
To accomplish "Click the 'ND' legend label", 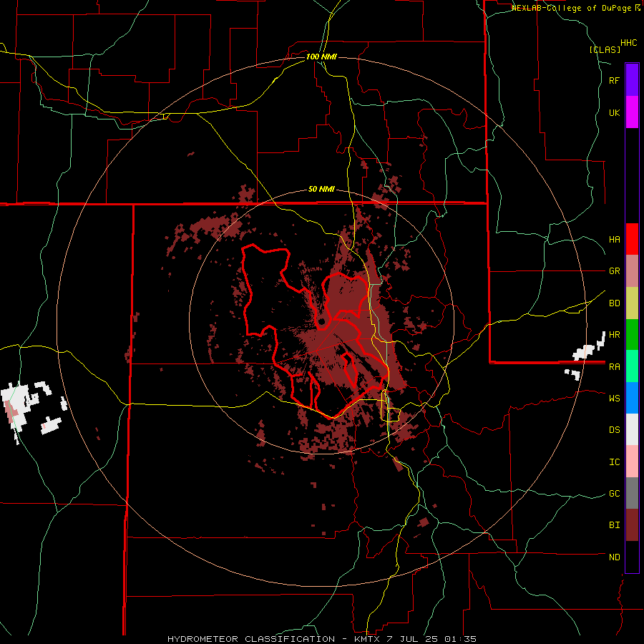I will 615,557.
